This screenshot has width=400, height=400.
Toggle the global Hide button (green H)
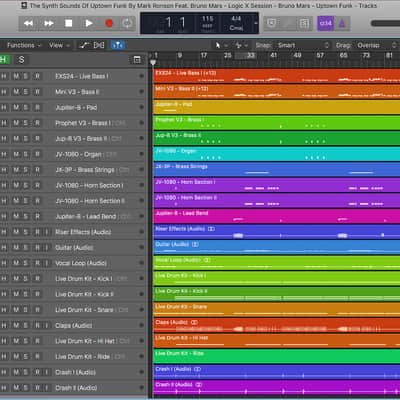pos(4,60)
